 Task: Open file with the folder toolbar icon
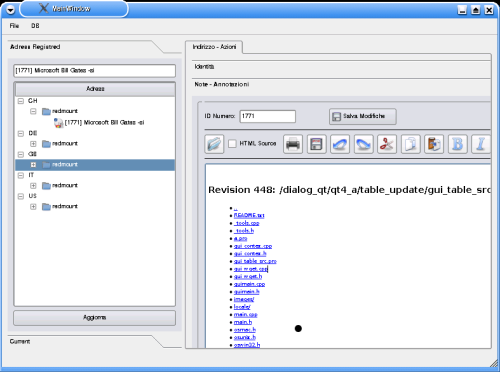click(x=214, y=144)
